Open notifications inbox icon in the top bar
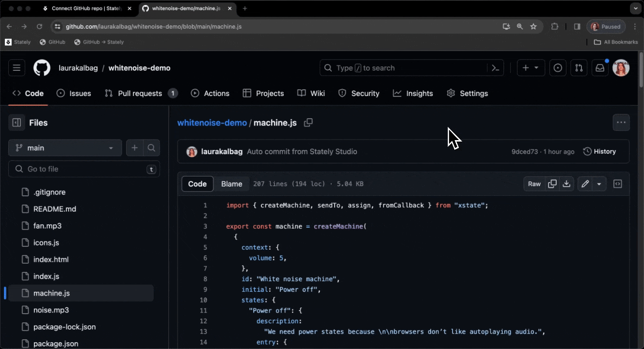The height and width of the screenshot is (349, 644). coord(600,68)
